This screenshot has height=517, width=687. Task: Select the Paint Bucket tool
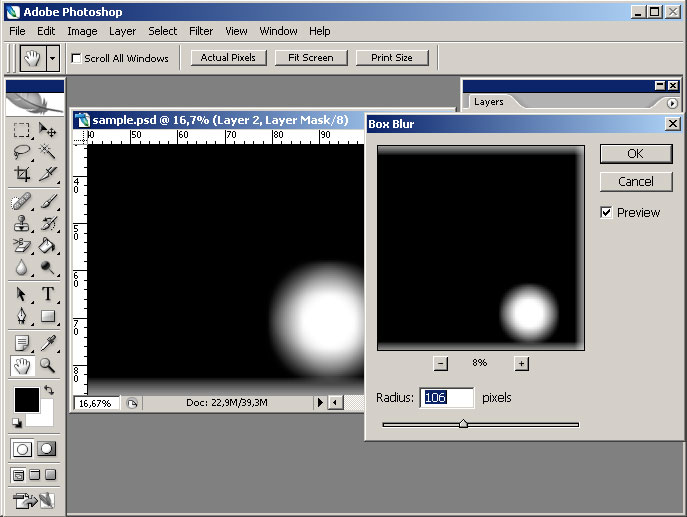pos(47,245)
